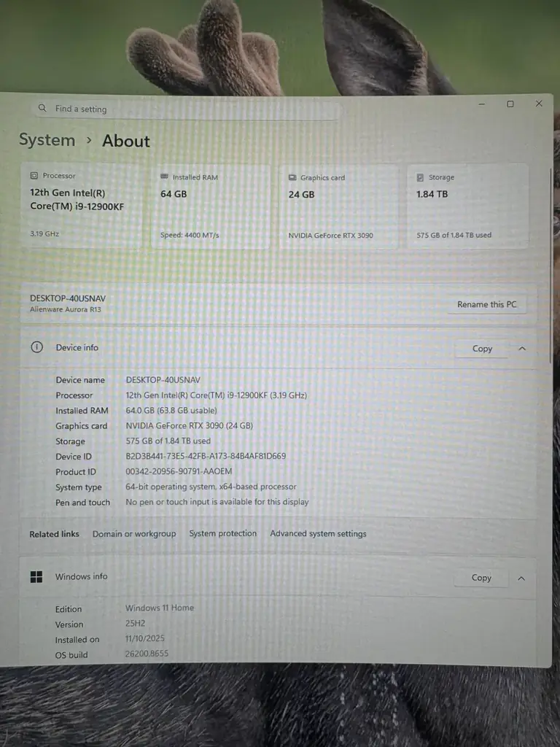
Task: Minimize the Settings window
Action: [x=482, y=104]
